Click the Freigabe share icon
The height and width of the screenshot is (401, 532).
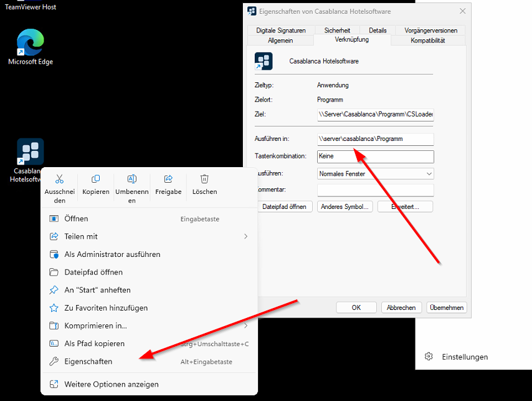tap(168, 179)
